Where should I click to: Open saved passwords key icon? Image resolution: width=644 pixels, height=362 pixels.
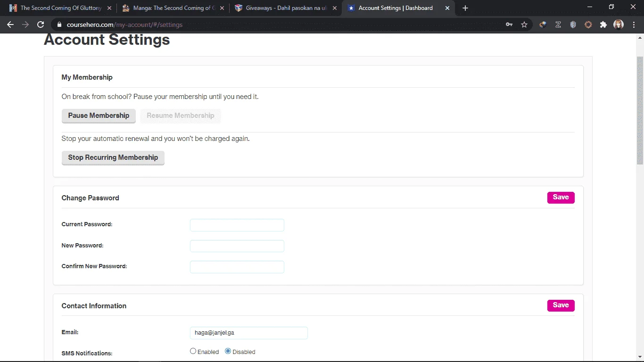tap(509, 25)
